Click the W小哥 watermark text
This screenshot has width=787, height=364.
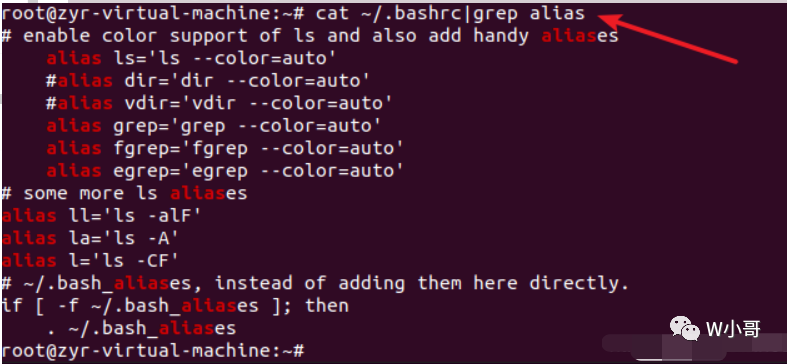[x=733, y=329]
